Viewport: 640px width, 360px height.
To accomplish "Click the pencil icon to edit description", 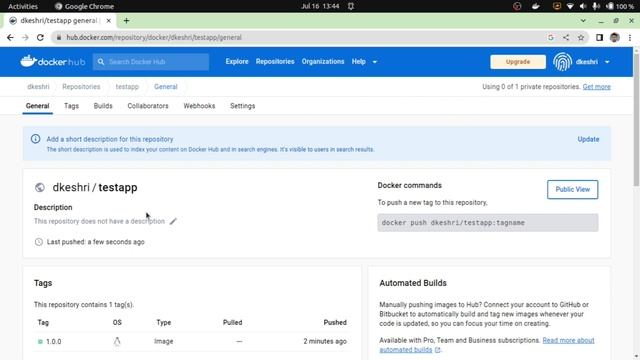I will 173,221.
